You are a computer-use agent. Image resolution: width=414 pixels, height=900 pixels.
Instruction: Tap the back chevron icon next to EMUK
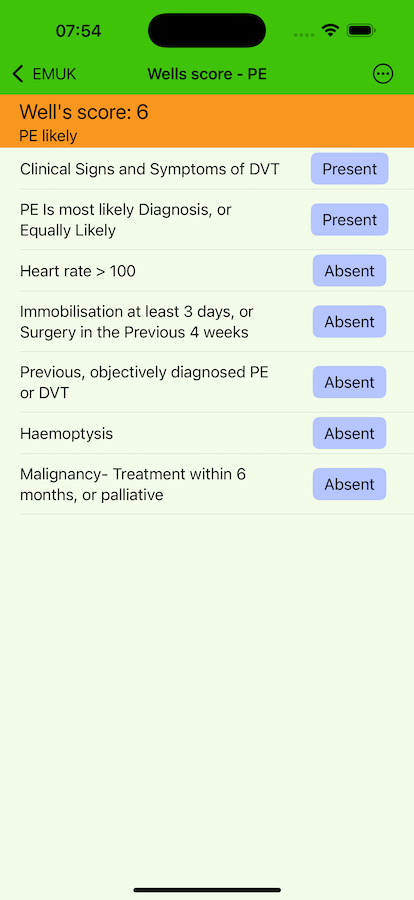[x=18, y=74]
